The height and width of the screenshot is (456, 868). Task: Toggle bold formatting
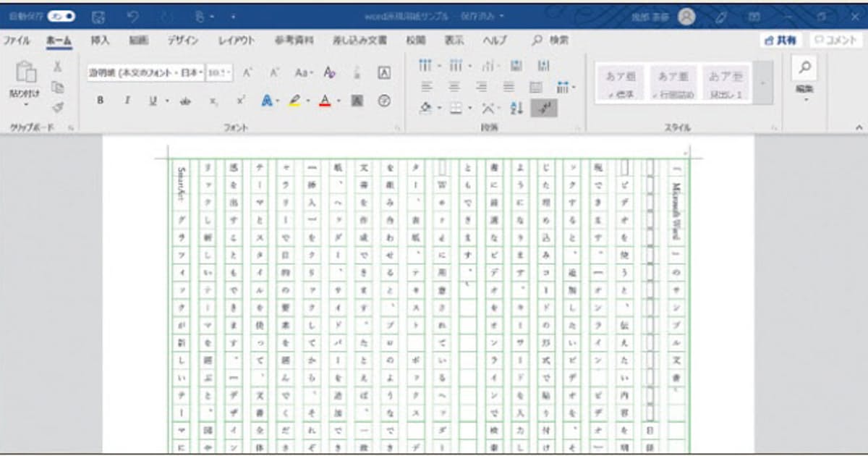tap(100, 100)
